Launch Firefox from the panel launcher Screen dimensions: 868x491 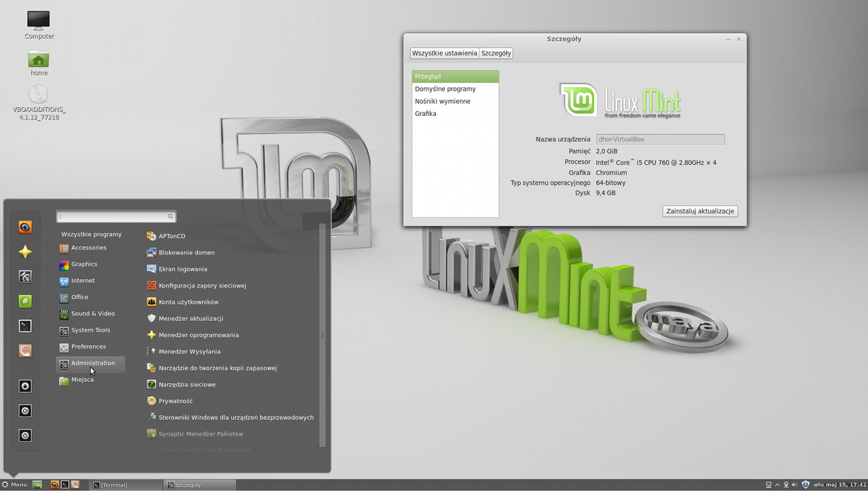pyautogui.click(x=55, y=485)
